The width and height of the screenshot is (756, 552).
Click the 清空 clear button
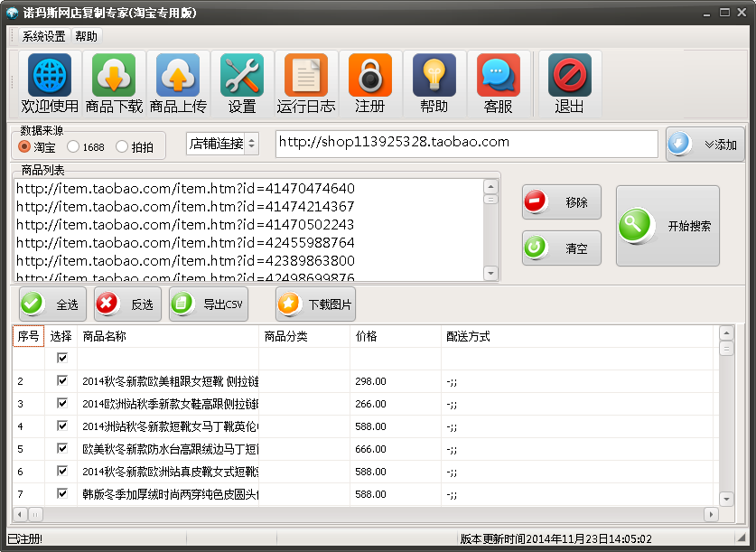click(561, 248)
